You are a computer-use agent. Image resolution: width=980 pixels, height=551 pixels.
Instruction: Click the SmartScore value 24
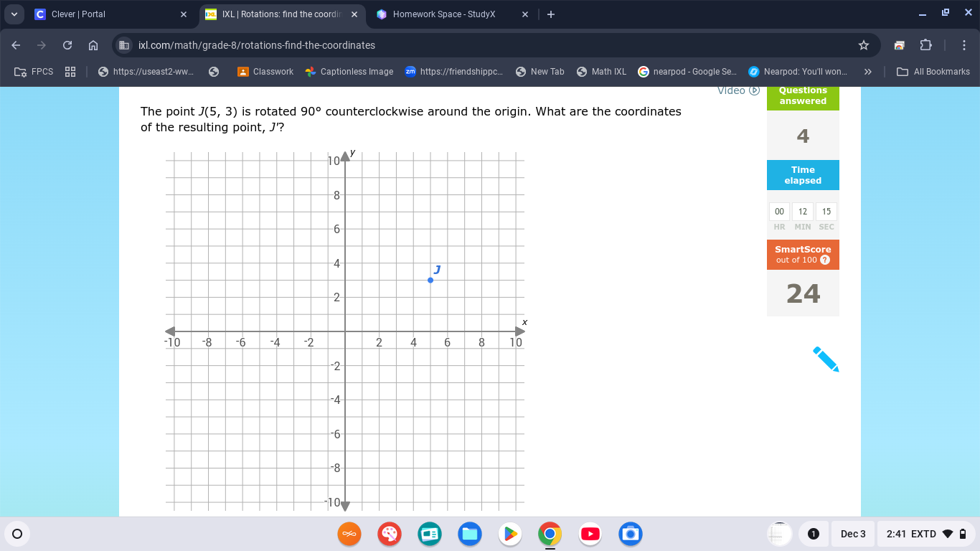(x=803, y=293)
